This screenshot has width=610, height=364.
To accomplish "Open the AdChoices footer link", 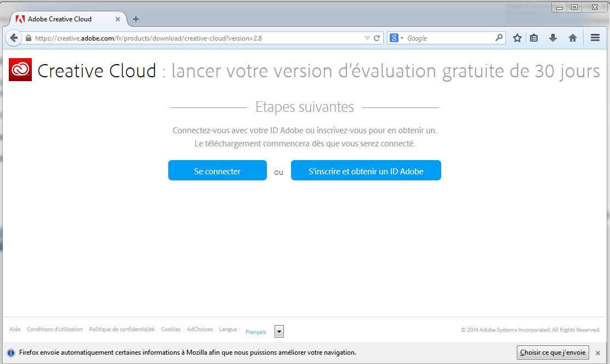I will tap(199, 329).
